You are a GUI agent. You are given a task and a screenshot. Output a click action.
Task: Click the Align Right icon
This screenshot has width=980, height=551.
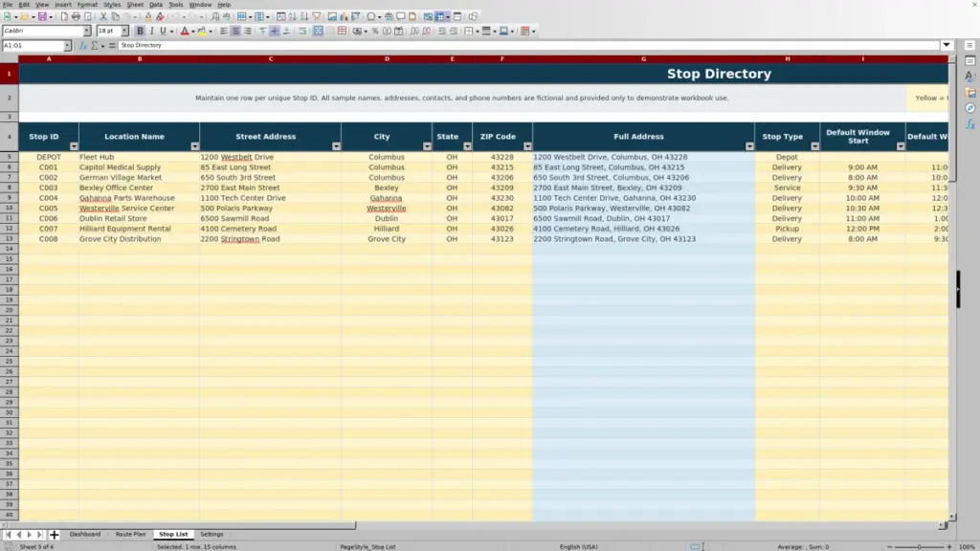click(x=248, y=31)
